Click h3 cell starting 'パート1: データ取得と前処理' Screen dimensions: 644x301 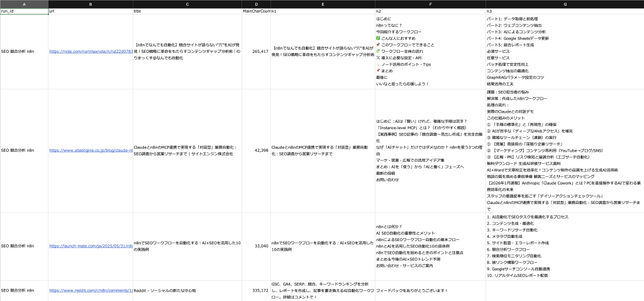565,52
